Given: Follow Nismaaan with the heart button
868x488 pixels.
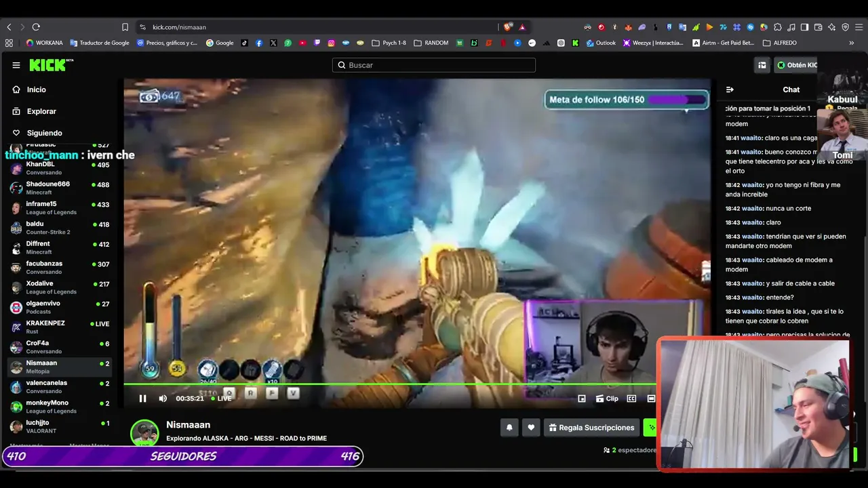Looking at the screenshot, I should (531, 428).
